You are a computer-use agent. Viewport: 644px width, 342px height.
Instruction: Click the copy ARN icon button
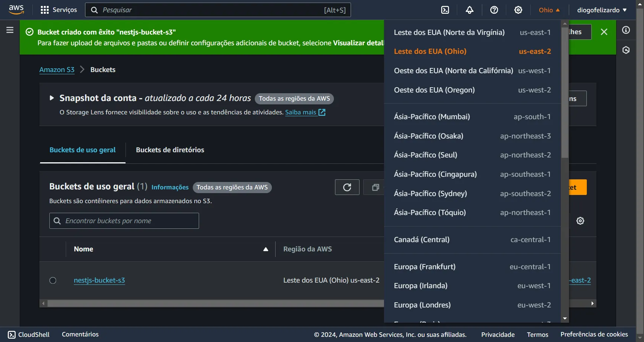point(375,187)
